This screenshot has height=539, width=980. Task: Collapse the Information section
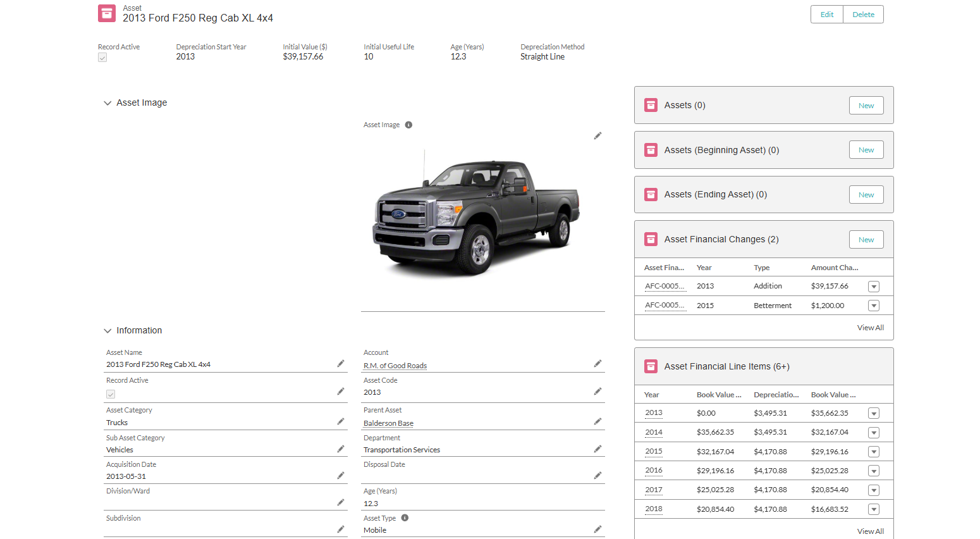coord(107,330)
